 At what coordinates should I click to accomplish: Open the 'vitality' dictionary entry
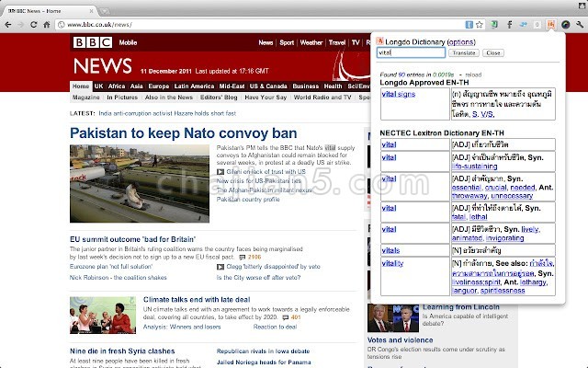[392, 263]
